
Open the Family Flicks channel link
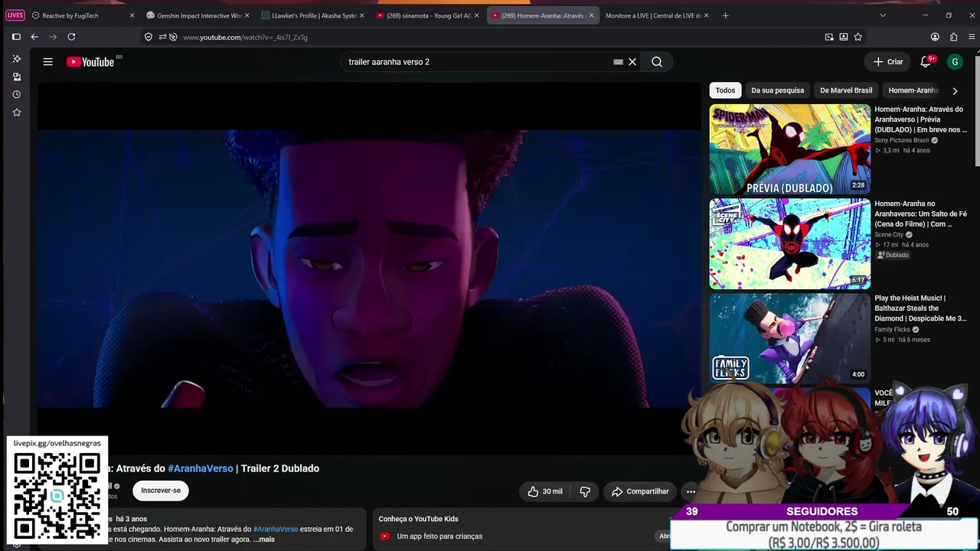[892, 330]
